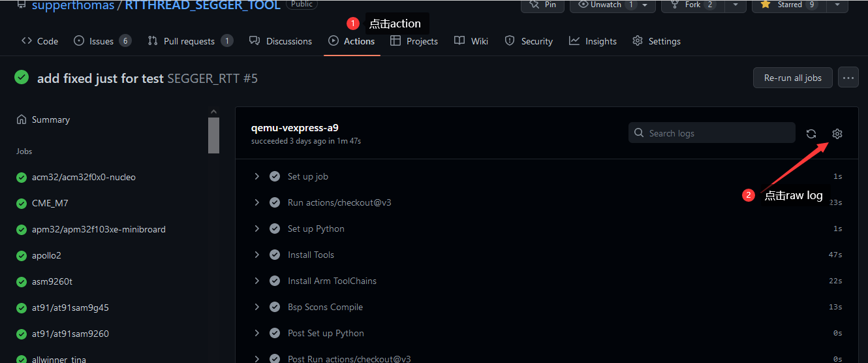
Task: Select the acm32/acm32f0x0-nucleo job
Action: pos(84,177)
